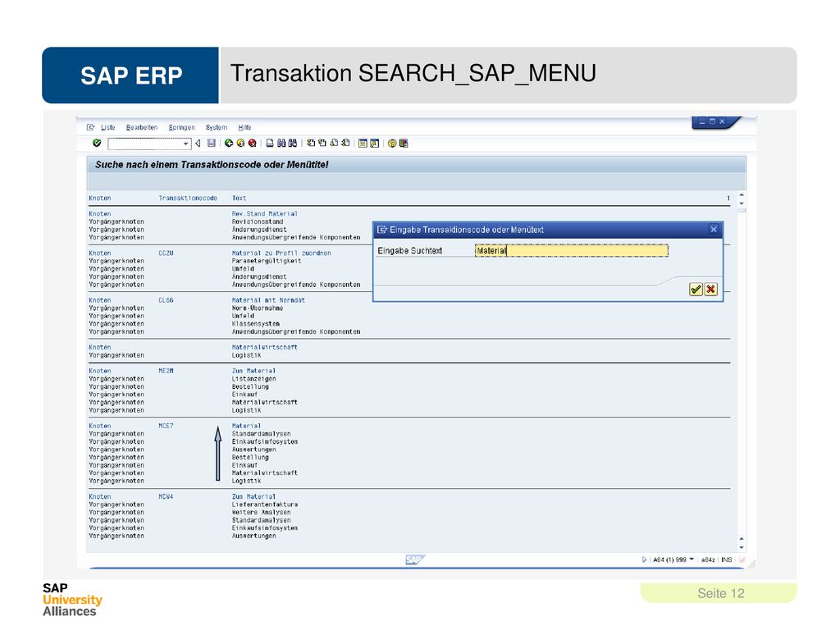Click the Find Next binoculars icon
Image resolution: width=840 pixels, height=630 pixels.
tap(293, 143)
